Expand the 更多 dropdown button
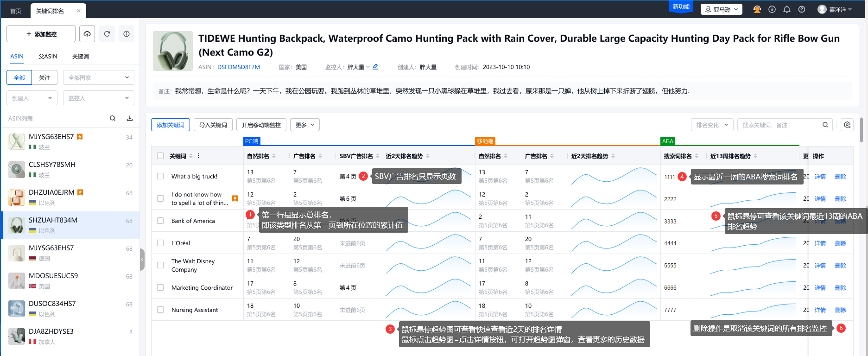The height and width of the screenshot is (356, 868). 305,125
